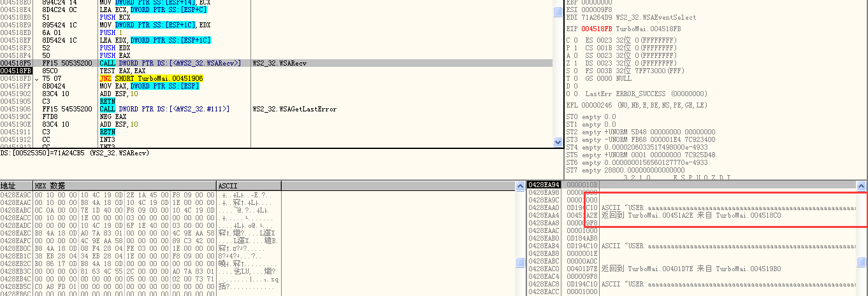
Task: Select the CALL WS2_32.WSARecv instruction line
Action: pos(170,63)
